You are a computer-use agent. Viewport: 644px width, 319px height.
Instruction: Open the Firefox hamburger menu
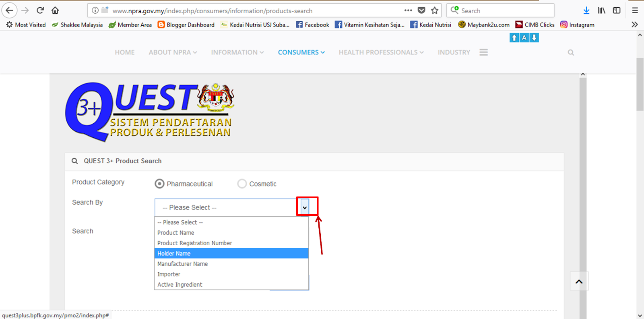[x=635, y=10]
